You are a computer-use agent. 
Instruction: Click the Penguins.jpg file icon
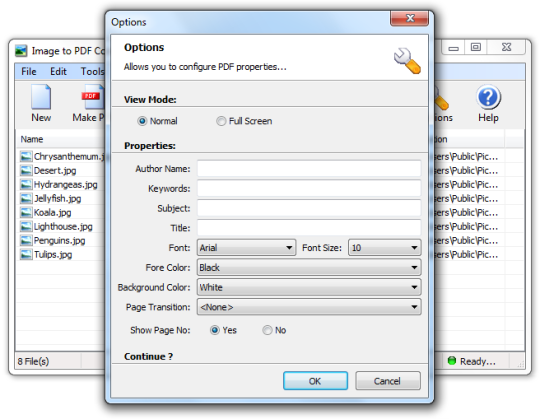(x=26, y=241)
